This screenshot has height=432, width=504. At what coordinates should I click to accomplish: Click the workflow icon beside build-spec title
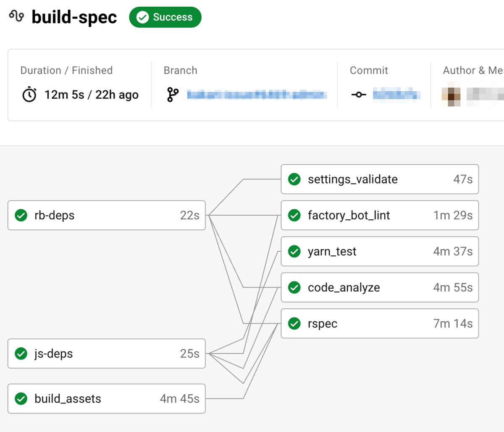(x=16, y=17)
